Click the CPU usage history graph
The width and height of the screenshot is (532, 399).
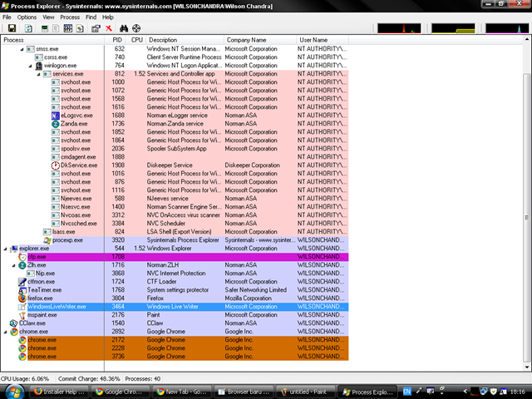[x=397, y=28]
